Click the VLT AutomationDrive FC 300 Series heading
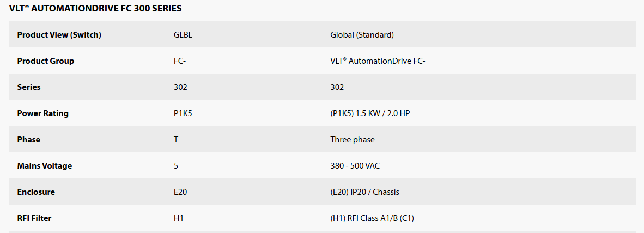This screenshot has height=233, width=644. click(95, 8)
